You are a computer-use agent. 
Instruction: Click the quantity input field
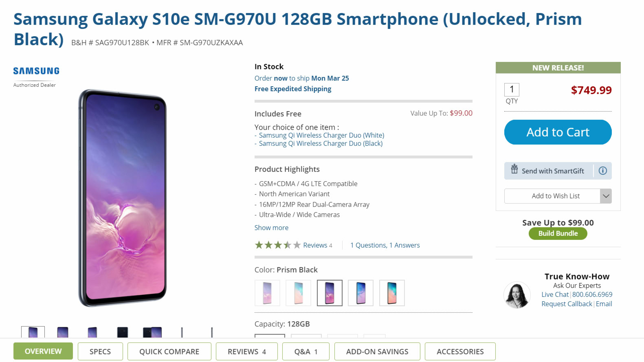point(512,90)
